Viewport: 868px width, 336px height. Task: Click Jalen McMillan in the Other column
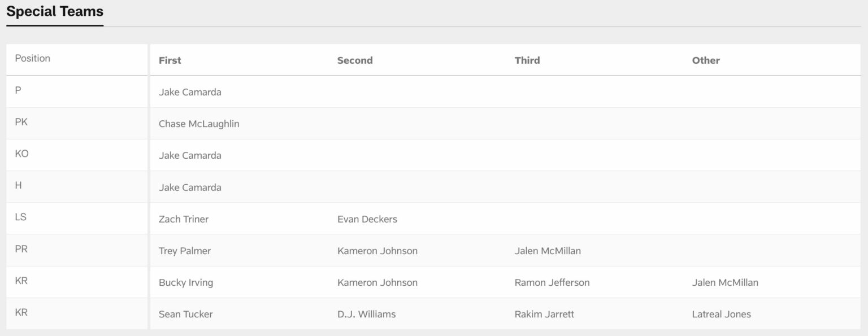(725, 282)
